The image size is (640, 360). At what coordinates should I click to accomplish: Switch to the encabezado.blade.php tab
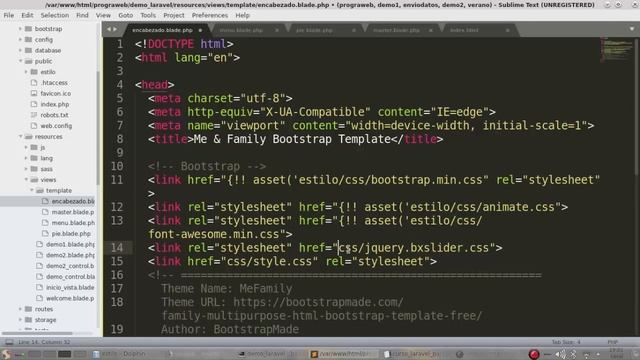[x=162, y=30]
